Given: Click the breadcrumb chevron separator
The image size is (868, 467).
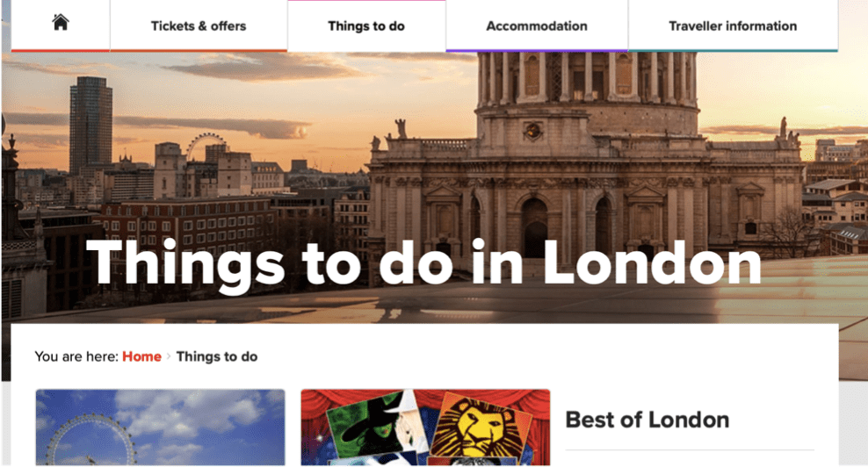Looking at the screenshot, I should (x=169, y=356).
